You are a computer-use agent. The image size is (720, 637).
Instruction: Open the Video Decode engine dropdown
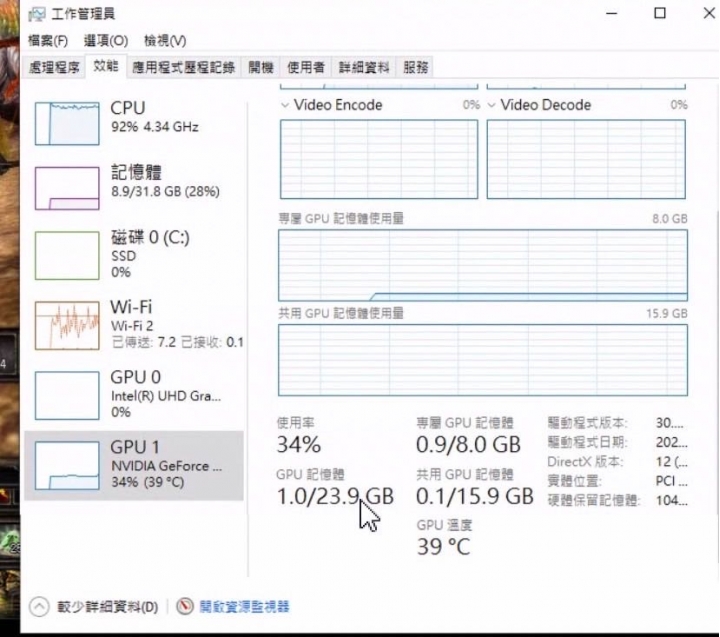[x=492, y=105]
